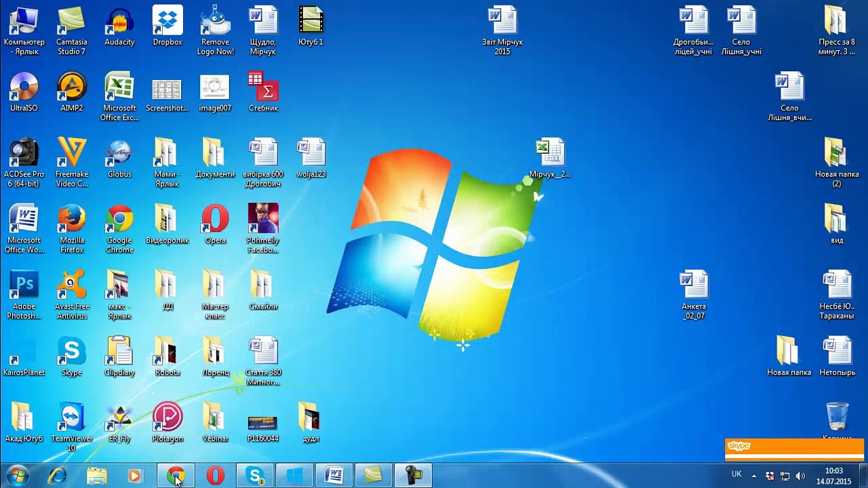Select the Plotagon desktop icon
Image resolution: width=868 pixels, height=488 pixels.
coord(167,424)
